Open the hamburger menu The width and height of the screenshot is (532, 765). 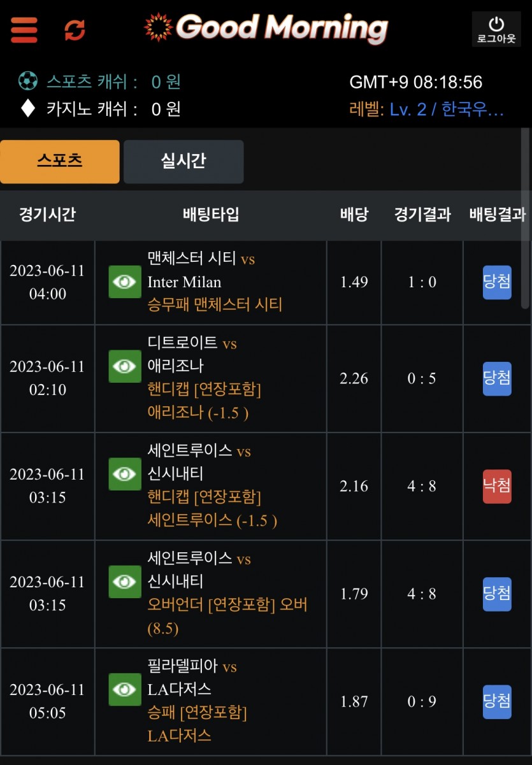pos(24,30)
